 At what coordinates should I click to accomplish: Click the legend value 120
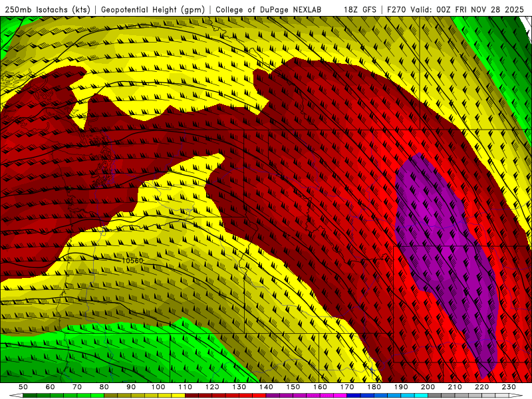(212, 387)
